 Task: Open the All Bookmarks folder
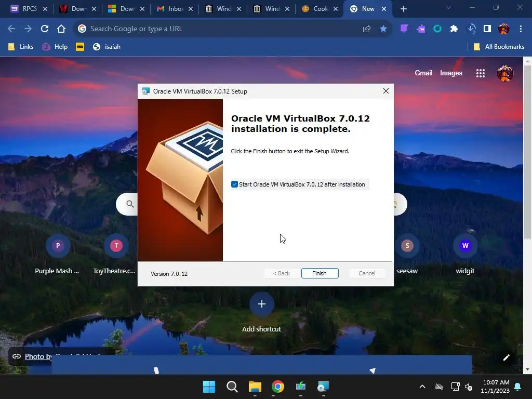tap(499, 47)
